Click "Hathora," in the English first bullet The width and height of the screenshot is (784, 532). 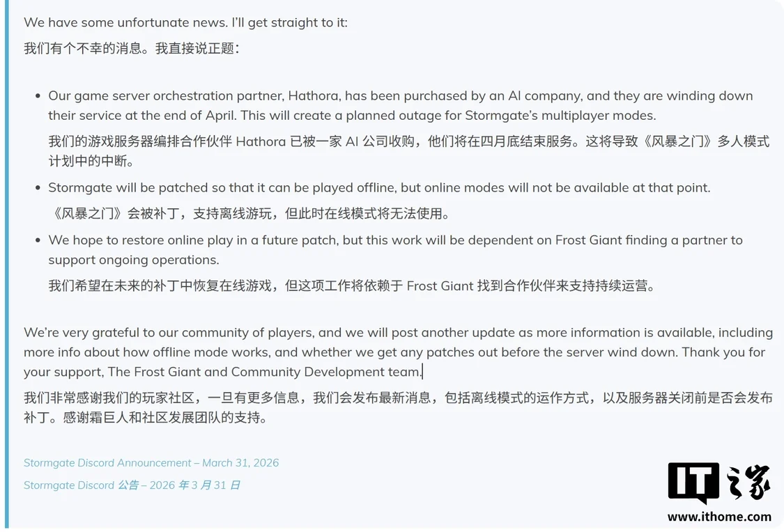coord(314,96)
